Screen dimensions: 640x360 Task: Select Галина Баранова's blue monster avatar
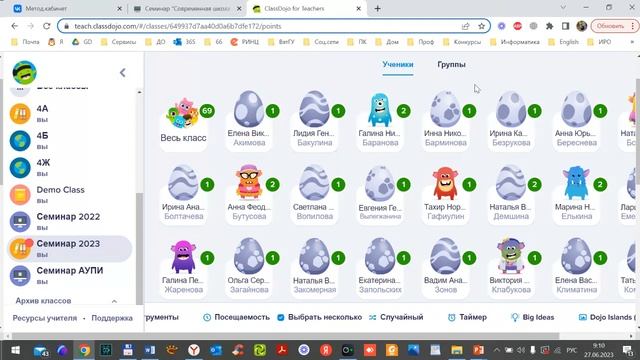point(380,109)
